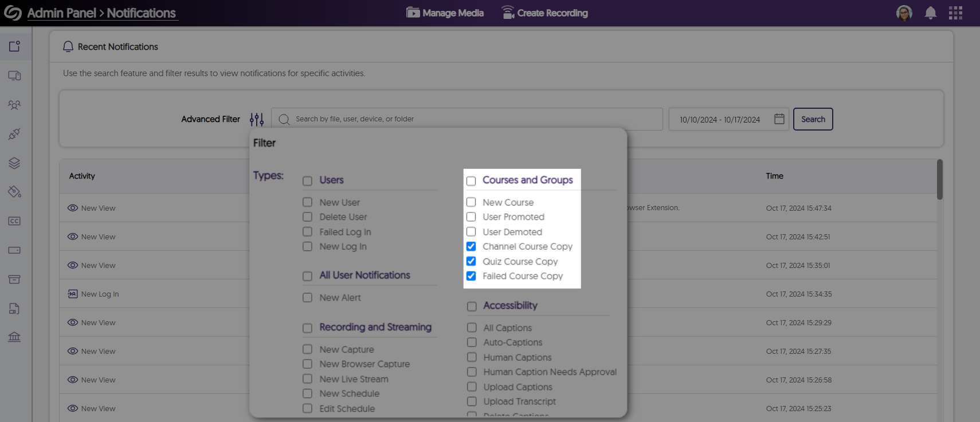Check the User Demoted checkbox
This screenshot has width=980, height=422.
point(471,232)
